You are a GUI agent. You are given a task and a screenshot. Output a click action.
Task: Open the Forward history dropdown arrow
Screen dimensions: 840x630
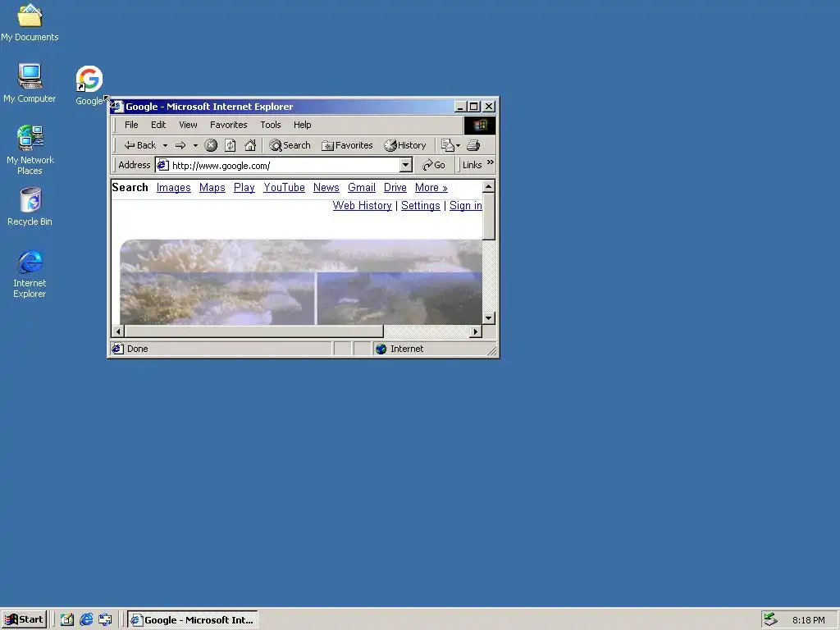tap(195, 145)
